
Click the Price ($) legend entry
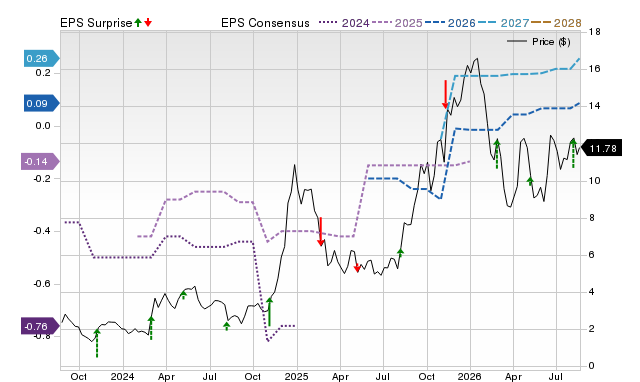click(539, 42)
